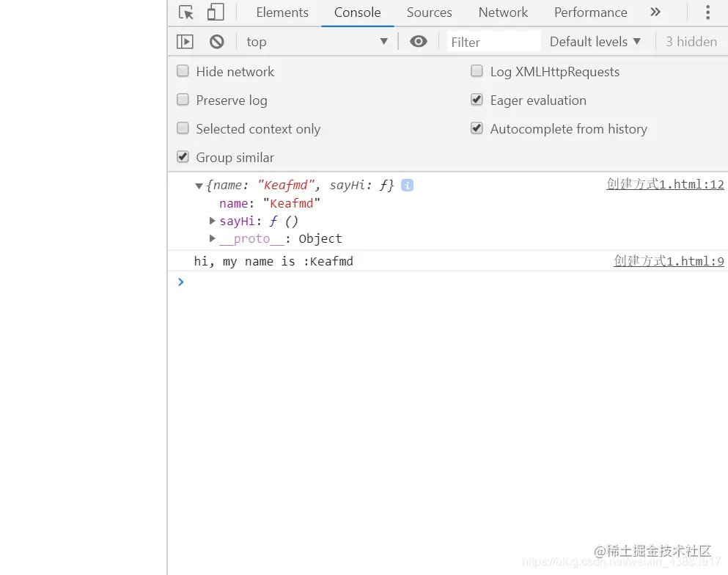Toggle the device toolbar icon
The width and height of the screenshot is (728, 575).
point(216,12)
